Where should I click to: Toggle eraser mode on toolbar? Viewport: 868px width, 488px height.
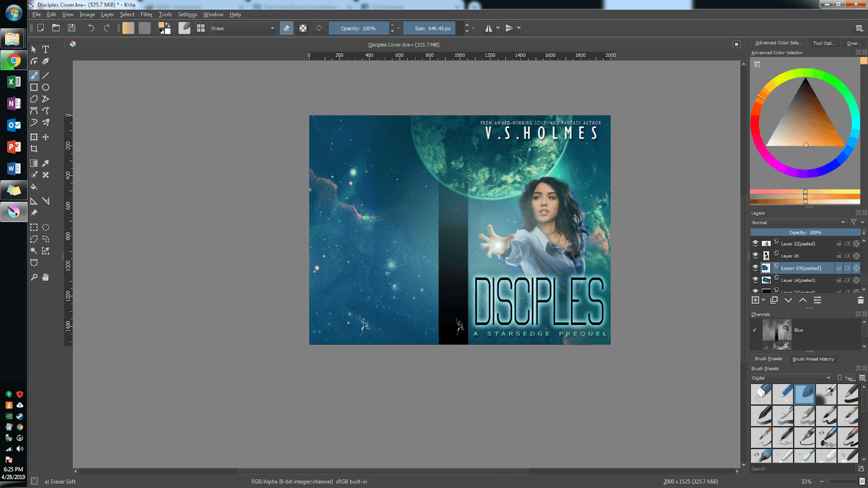tap(287, 28)
